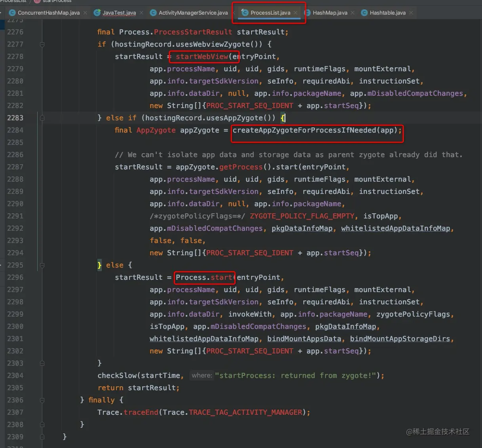The width and height of the screenshot is (482, 448).
Task: Click the return keyword on line 2305
Action: [110, 388]
